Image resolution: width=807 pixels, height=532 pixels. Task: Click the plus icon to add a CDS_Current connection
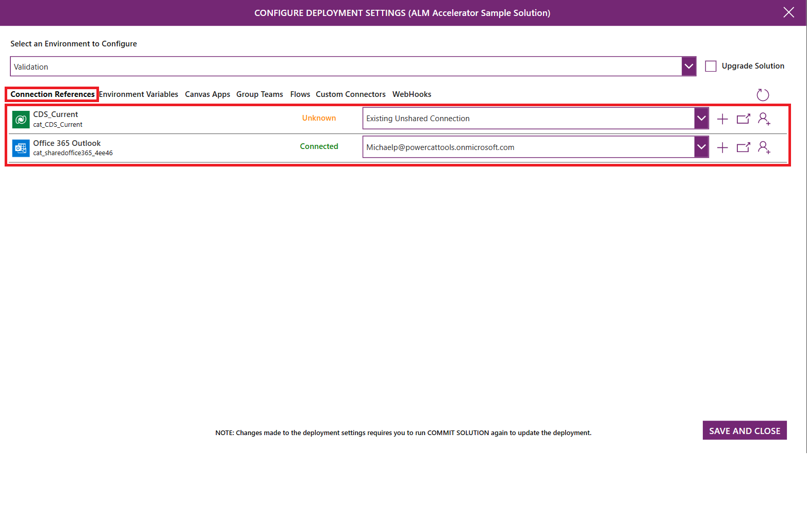click(722, 119)
